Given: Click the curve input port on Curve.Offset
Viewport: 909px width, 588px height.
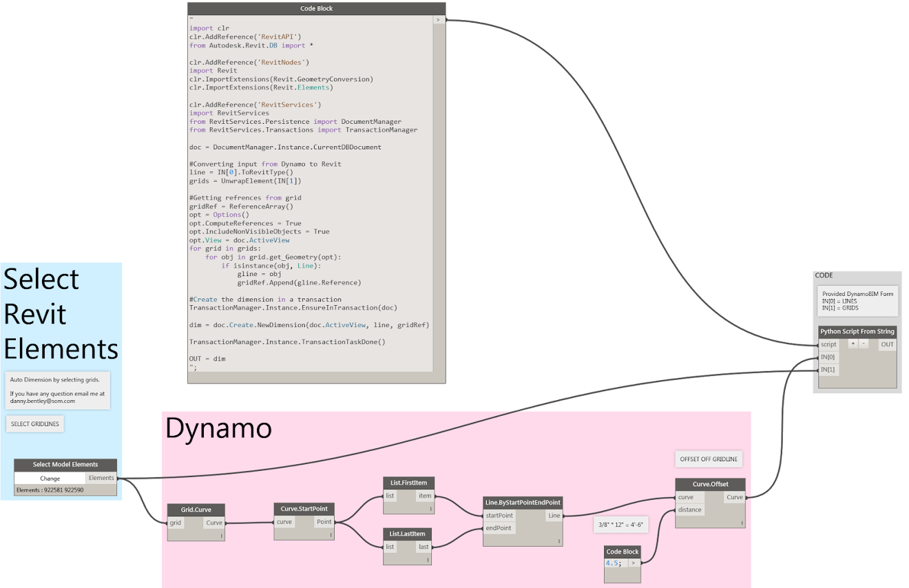Looking at the screenshot, I should click(686, 496).
